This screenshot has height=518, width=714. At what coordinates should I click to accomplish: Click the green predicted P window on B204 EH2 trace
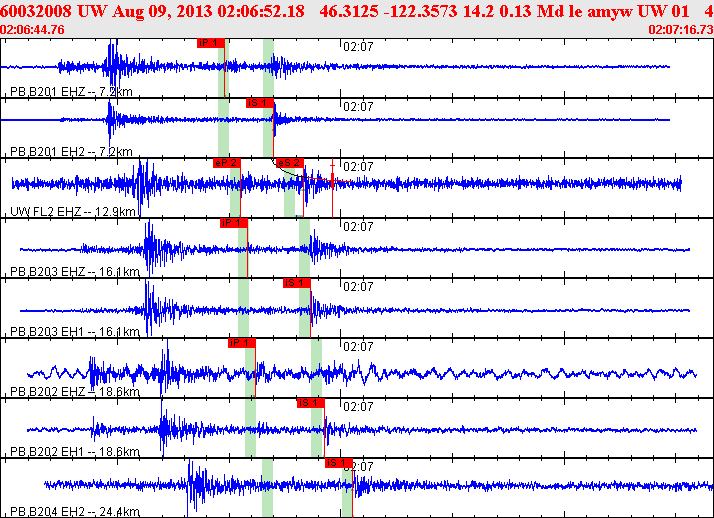point(267,488)
